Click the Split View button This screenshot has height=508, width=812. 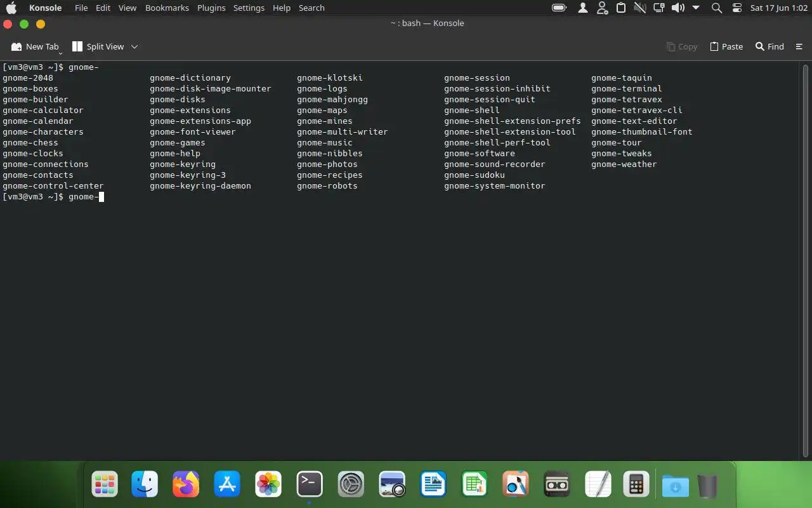(x=98, y=46)
